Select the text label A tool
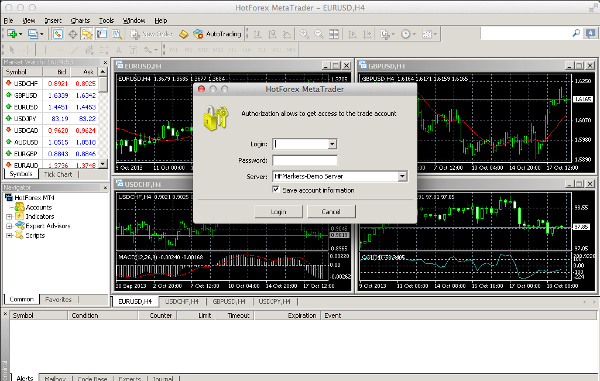This screenshot has height=381, width=600. click(x=118, y=50)
